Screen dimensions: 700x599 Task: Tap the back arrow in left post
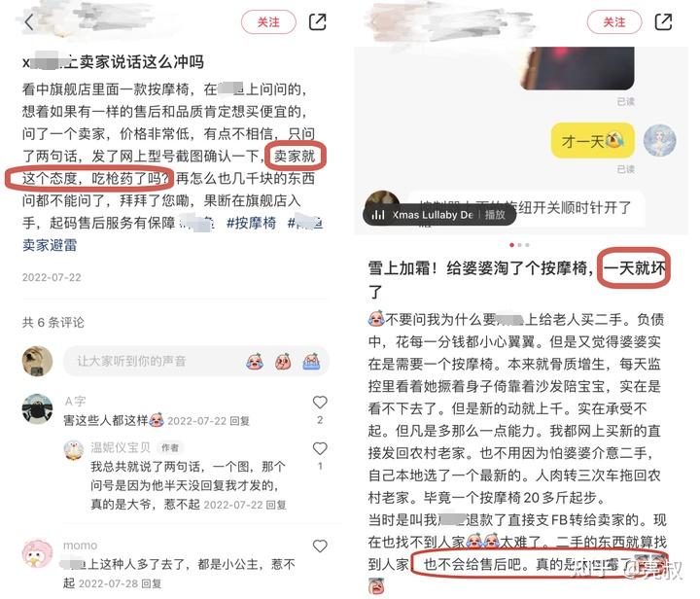(29, 21)
